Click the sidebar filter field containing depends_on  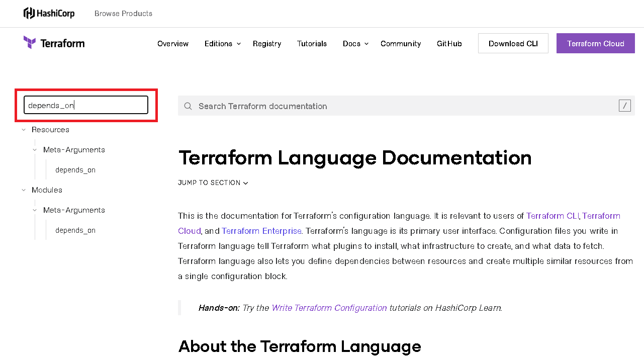[x=86, y=105]
